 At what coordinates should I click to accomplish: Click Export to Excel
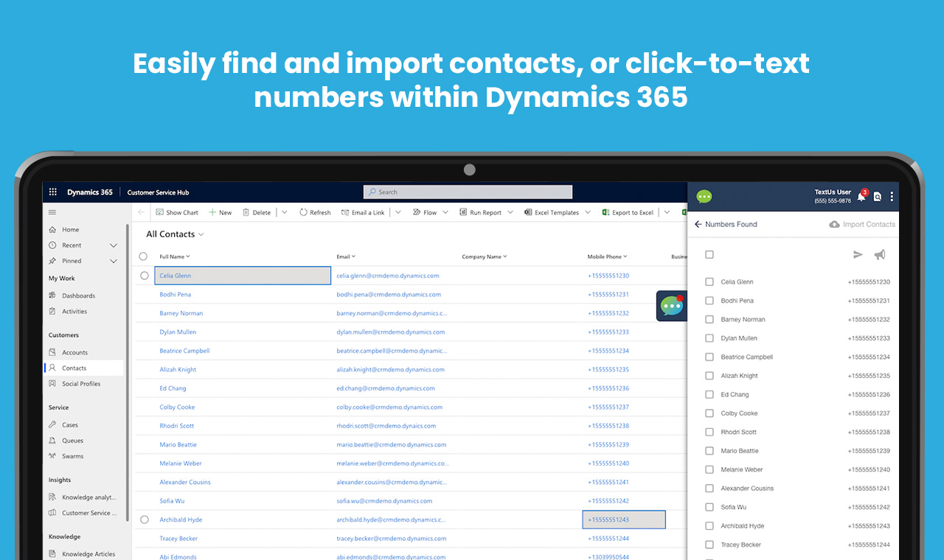pyautogui.click(x=628, y=212)
